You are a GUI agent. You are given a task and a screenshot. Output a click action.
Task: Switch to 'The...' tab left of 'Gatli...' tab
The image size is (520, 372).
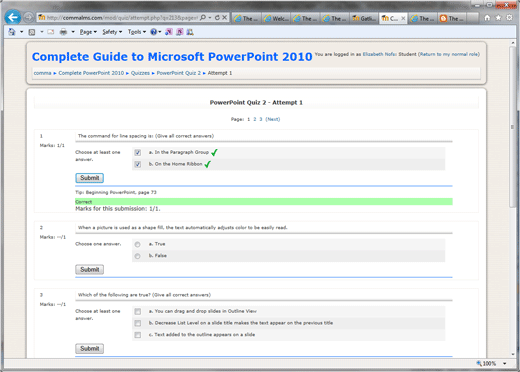[335, 18]
